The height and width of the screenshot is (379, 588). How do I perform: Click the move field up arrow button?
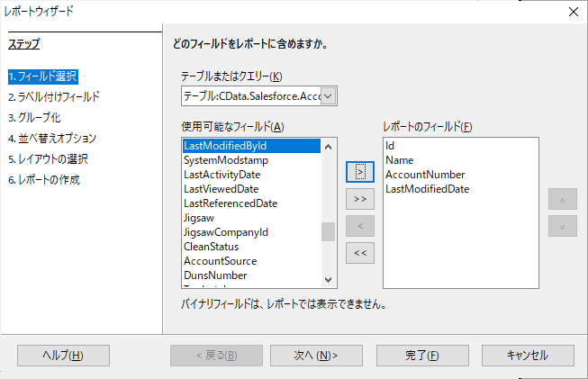coord(562,198)
